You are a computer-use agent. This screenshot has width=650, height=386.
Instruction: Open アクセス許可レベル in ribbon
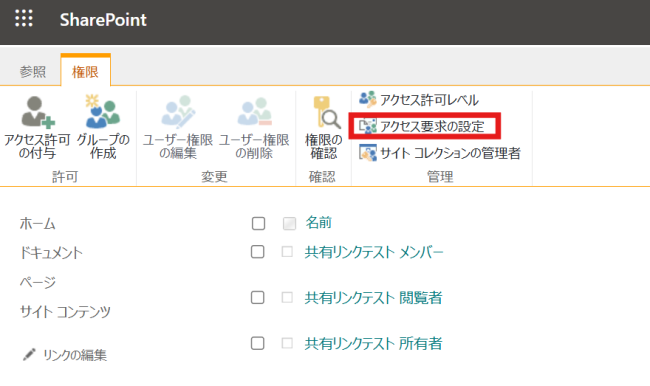[x=419, y=100]
